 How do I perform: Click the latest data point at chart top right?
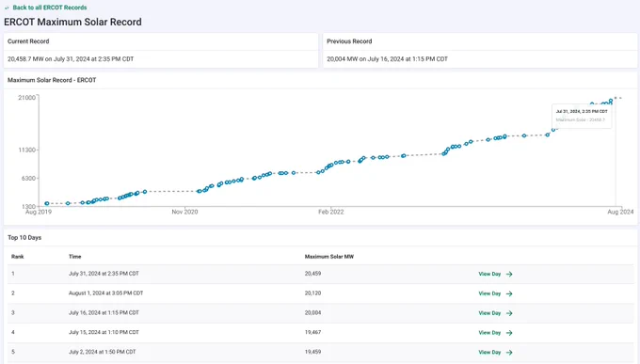[611, 101]
